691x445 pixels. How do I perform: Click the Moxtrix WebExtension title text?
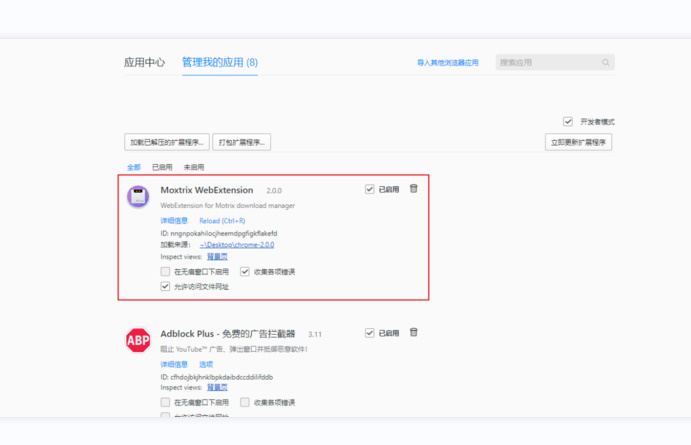click(207, 190)
